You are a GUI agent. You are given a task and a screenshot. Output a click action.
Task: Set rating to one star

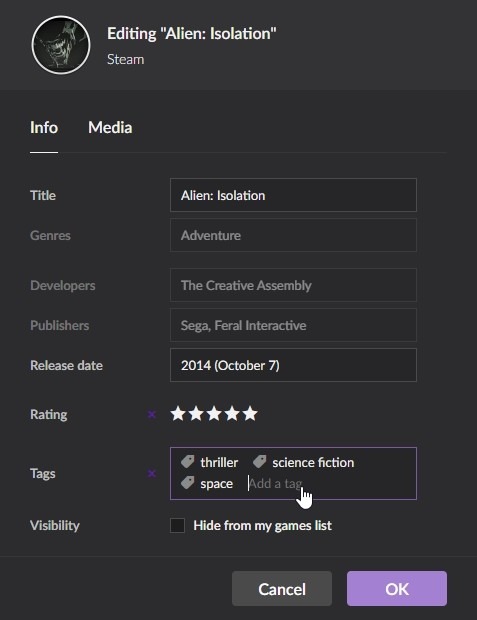pos(178,414)
